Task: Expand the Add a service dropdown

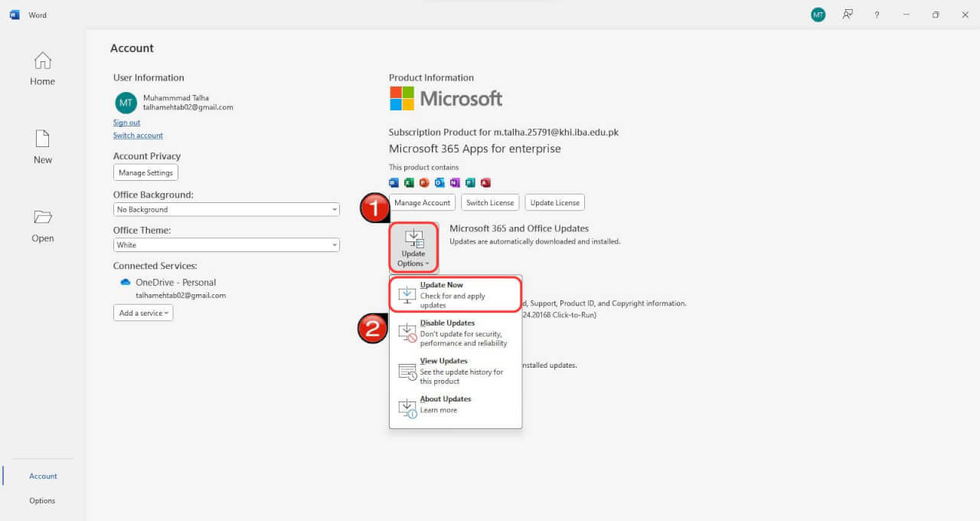Action: pyautogui.click(x=142, y=312)
